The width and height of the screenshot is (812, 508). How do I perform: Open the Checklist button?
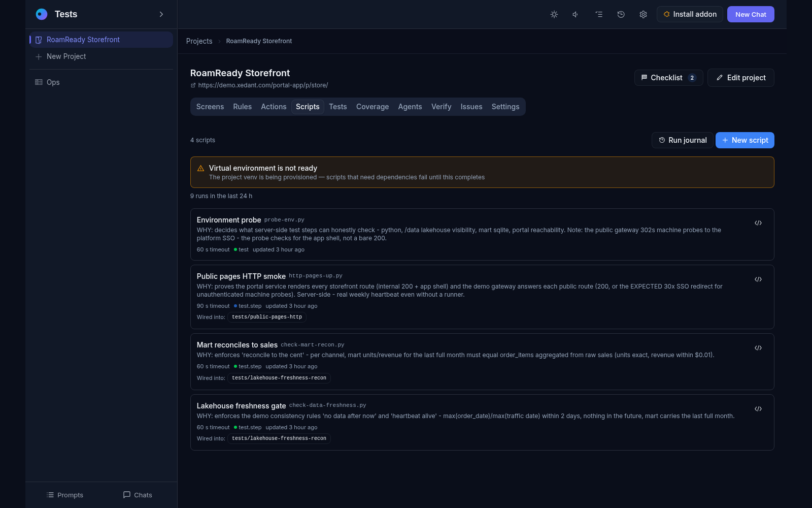[668, 78]
